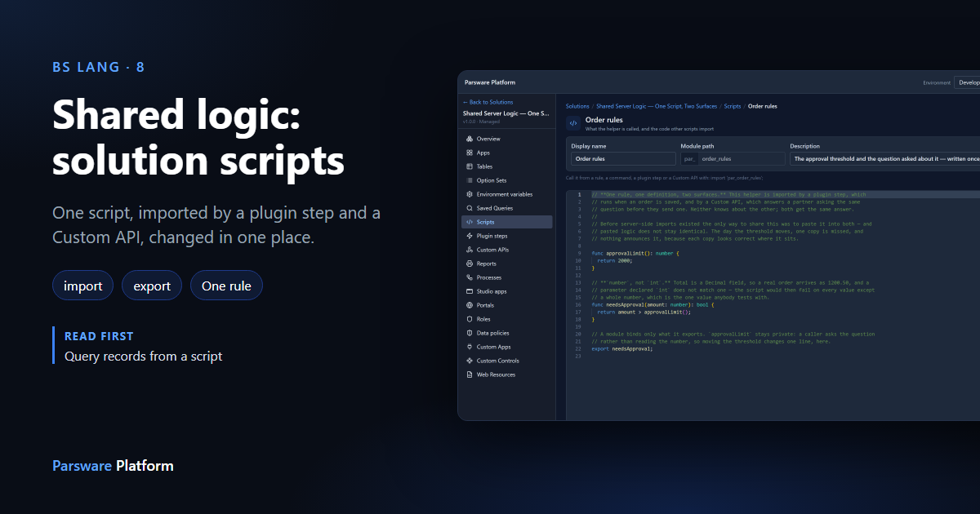This screenshot has width=980, height=514.
Task: Click the Order rules breadcrumb
Action: pos(763,106)
